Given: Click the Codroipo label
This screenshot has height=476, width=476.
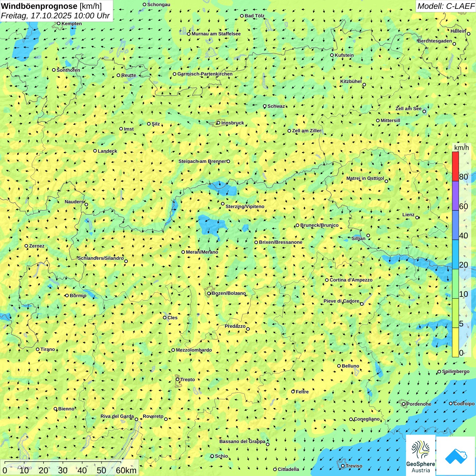Looking at the screenshot, I should point(464,404).
